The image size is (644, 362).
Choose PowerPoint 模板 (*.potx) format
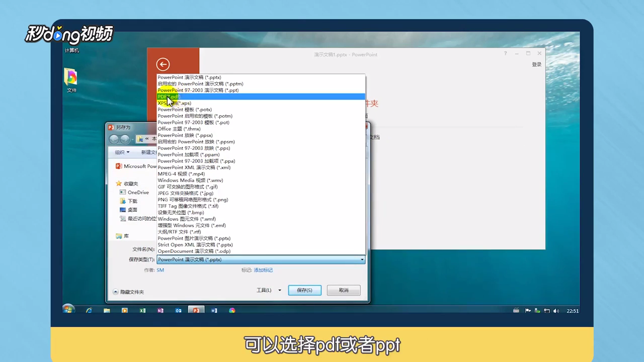point(261,110)
